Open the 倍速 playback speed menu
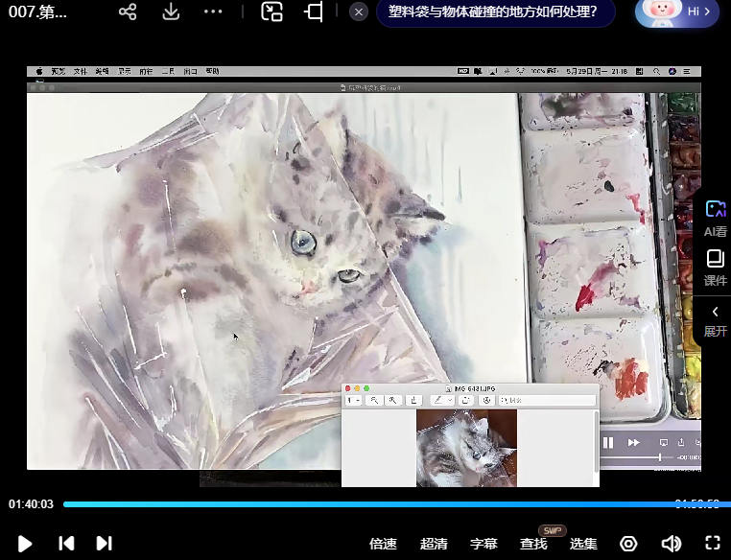 coord(383,544)
